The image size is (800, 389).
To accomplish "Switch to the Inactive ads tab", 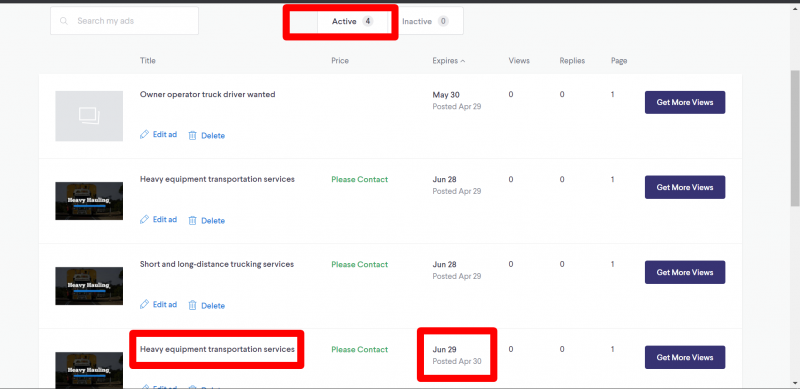I will pos(426,21).
